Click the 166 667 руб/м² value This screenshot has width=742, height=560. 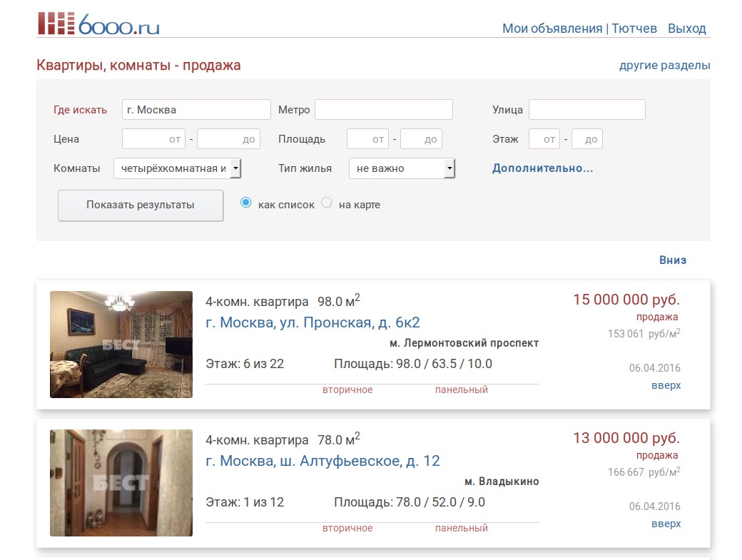click(x=644, y=472)
